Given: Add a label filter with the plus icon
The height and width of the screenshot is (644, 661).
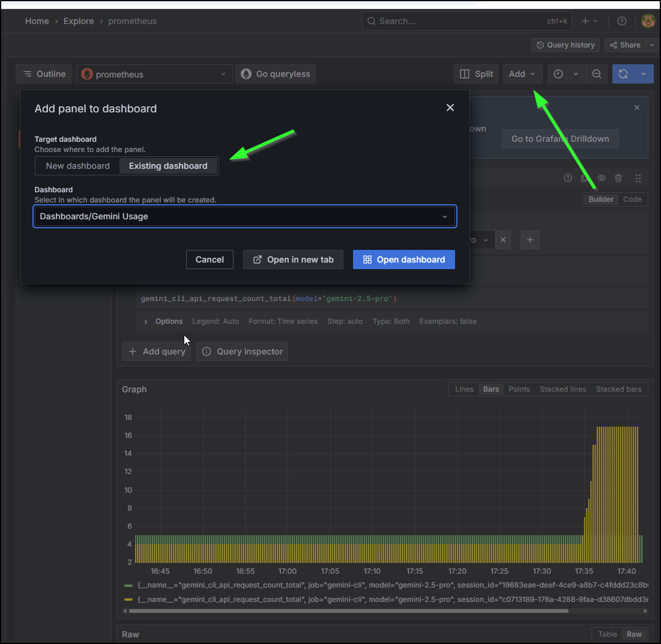Looking at the screenshot, I should click(530, 240).
